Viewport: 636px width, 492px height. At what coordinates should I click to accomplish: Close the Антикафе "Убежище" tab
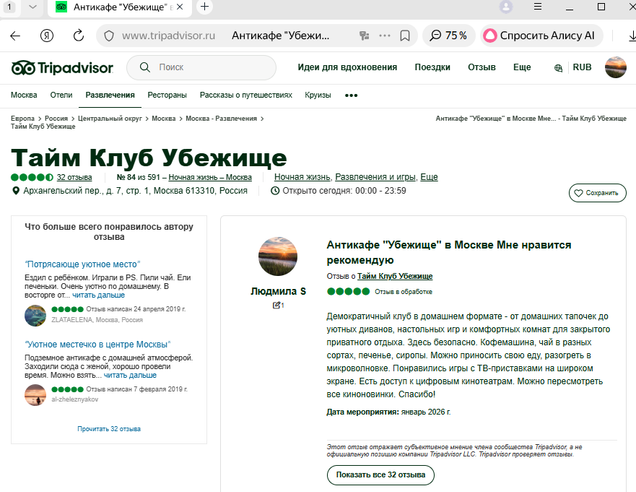tap(180, 7)
